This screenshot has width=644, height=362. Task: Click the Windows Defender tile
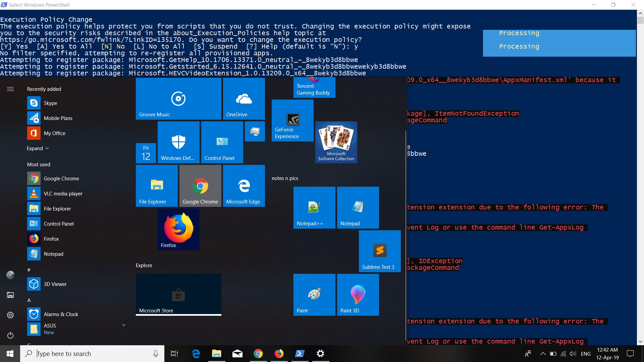[x=178, y=142]
